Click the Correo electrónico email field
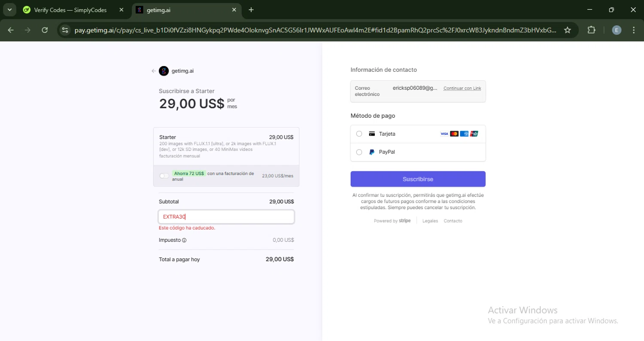The width and height of the screenshot is (644, 341). point(418,91)
